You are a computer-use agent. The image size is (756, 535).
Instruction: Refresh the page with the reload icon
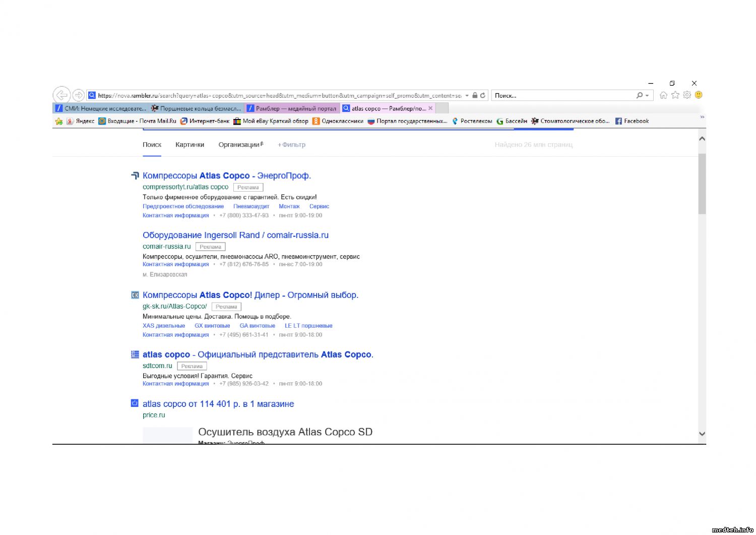tap(483, 95)
